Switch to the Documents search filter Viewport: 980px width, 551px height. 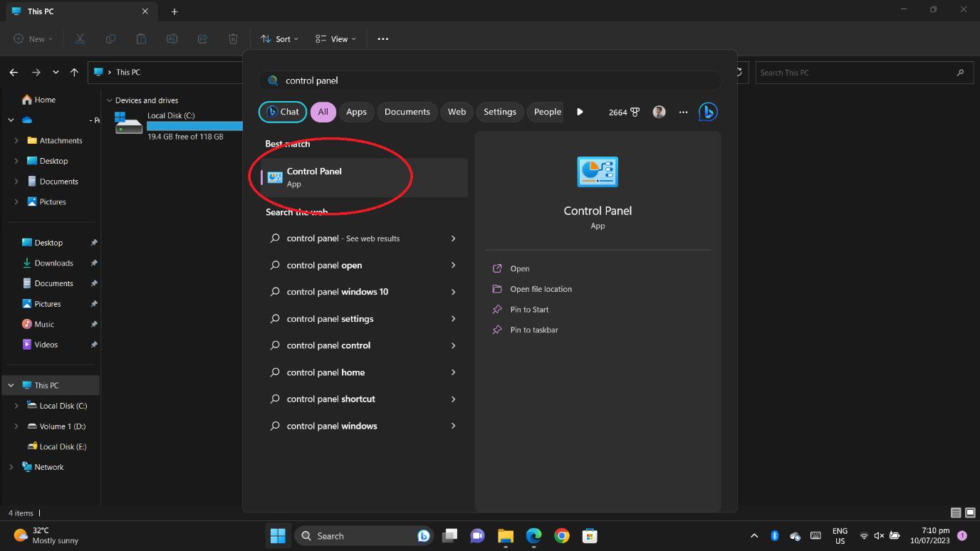(x=407, y=112)
